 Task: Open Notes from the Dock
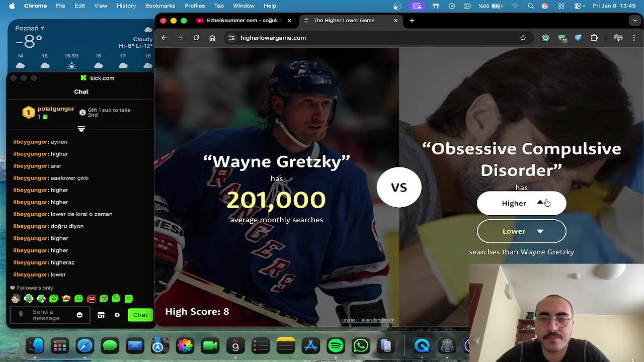point(285,345)
